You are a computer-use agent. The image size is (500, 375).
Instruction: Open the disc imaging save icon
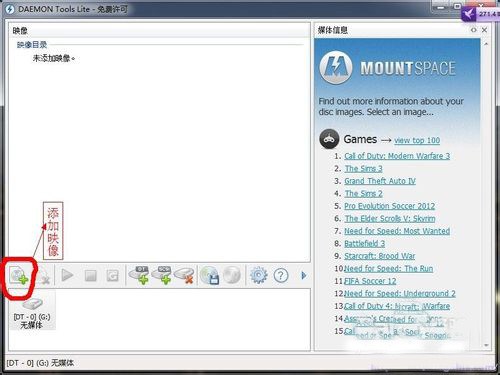(210, 276)
